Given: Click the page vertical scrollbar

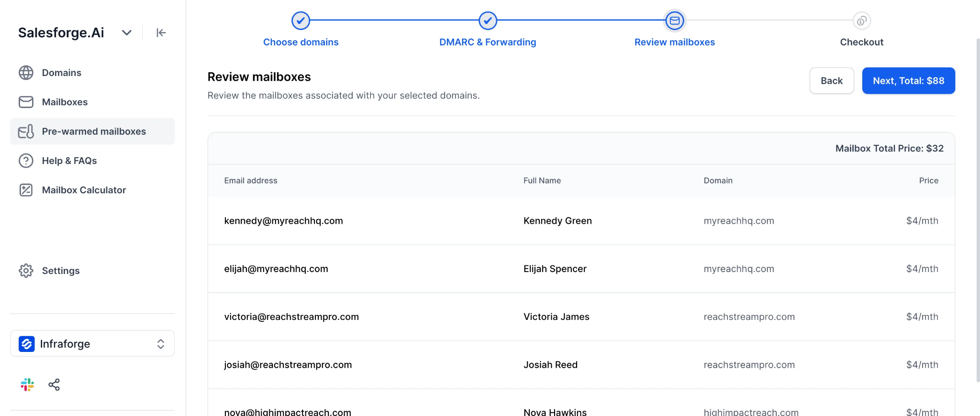Looking at the screenshot, I should [x=978, y=210].
